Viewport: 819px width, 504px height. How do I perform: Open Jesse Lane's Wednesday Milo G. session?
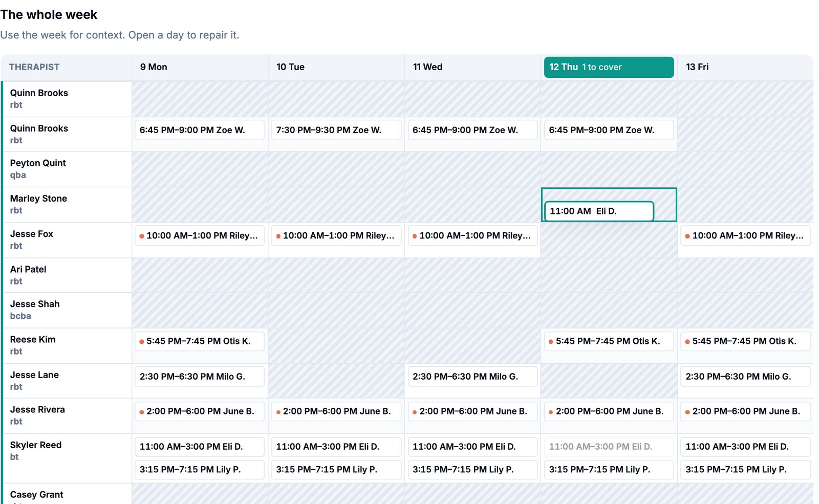[x=472, y=377]
